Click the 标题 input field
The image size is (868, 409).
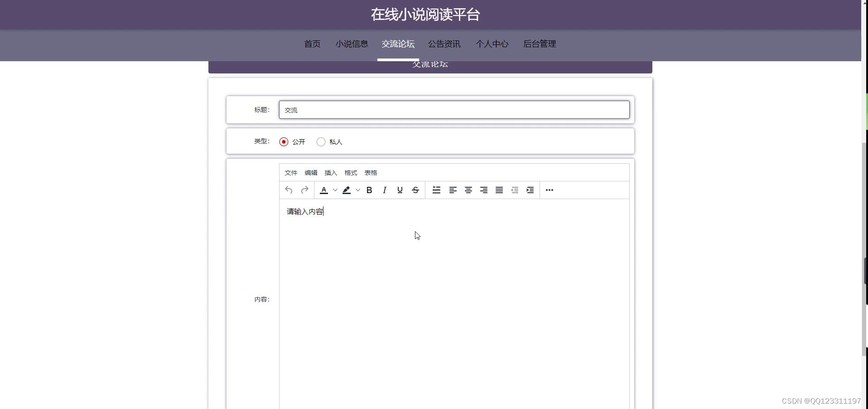(x=454, y=110)
